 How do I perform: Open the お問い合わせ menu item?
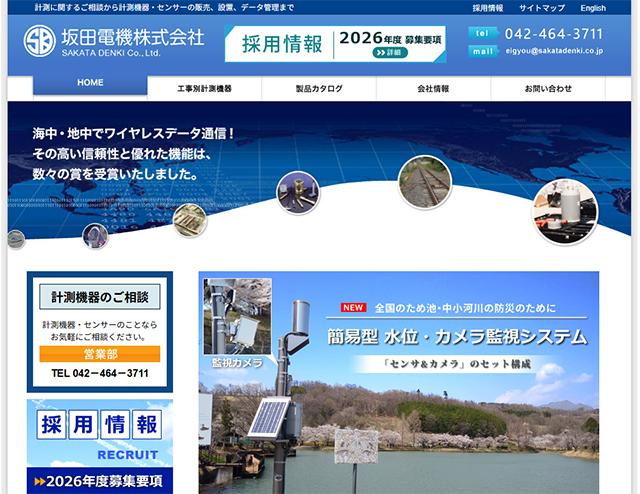(x=548, y=89)
